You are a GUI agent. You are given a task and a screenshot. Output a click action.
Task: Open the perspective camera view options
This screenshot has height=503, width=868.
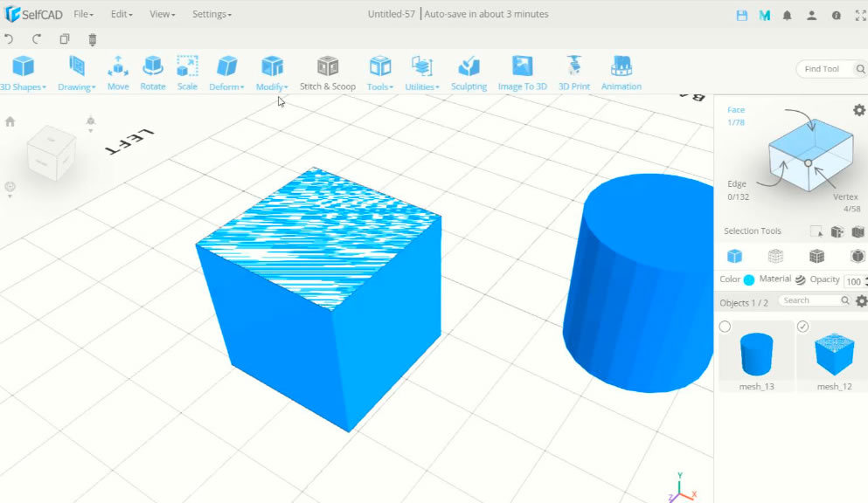coord(91,123)
